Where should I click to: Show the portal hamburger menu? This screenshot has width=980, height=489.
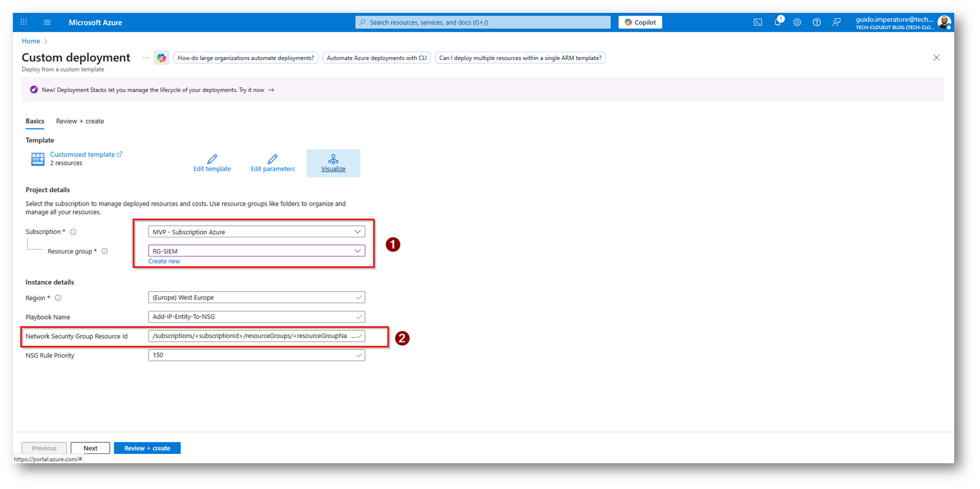(47, 22)
